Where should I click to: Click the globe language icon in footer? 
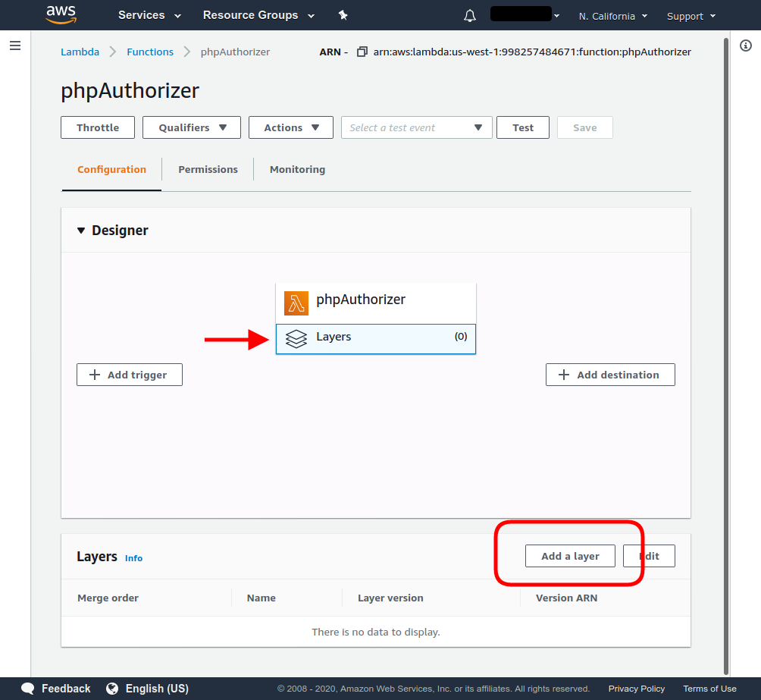pos(112,689)
